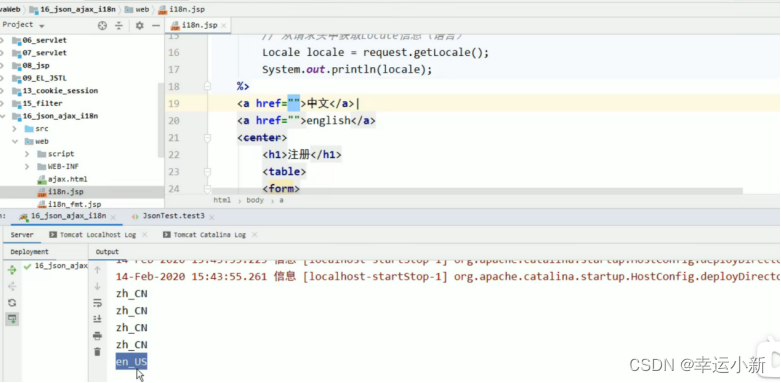
Task: Toggle scroll to end of output
Action: click(97, 319)
